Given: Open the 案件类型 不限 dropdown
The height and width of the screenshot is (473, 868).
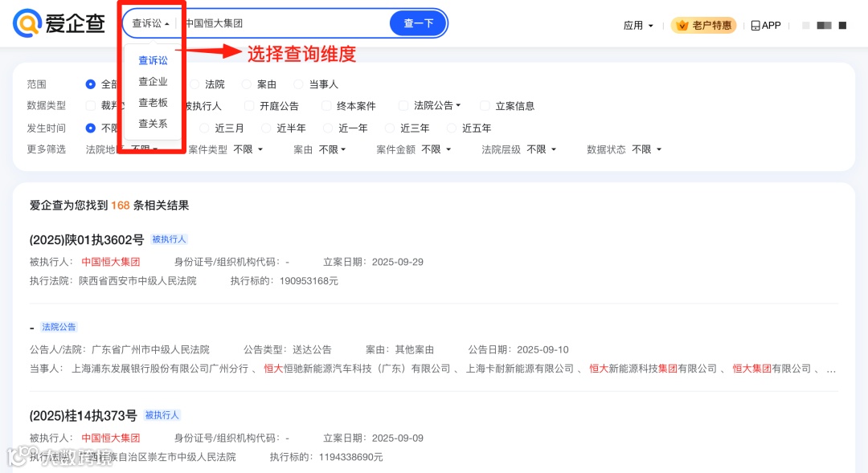Looking at the screenshot, I should tap(248, 149).
